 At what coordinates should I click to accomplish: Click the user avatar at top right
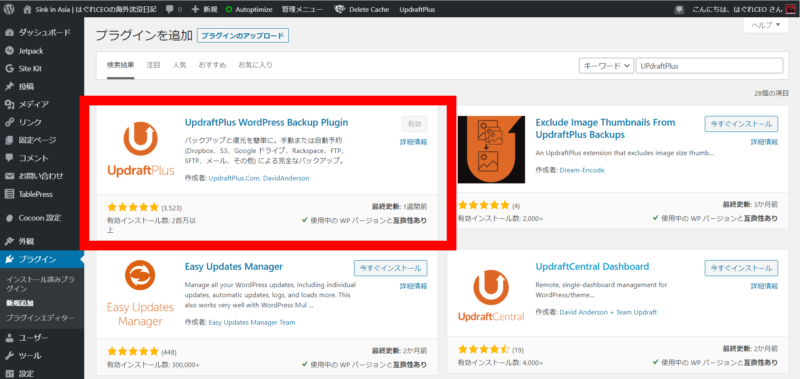coord(790,9)
